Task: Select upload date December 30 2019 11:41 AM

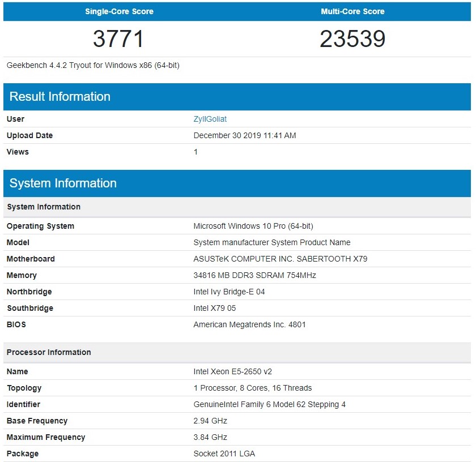Action: pyautogui.click(x=245, y=135)
